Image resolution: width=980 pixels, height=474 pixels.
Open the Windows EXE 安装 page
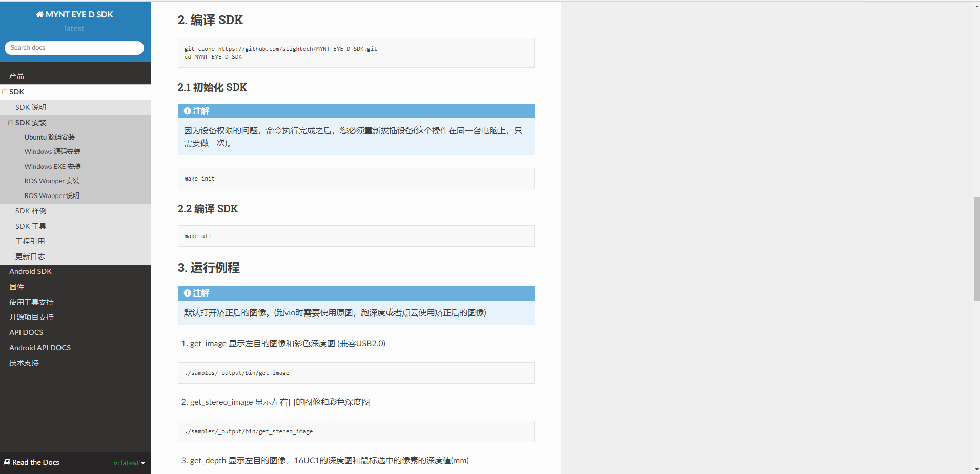coord(52,166)
